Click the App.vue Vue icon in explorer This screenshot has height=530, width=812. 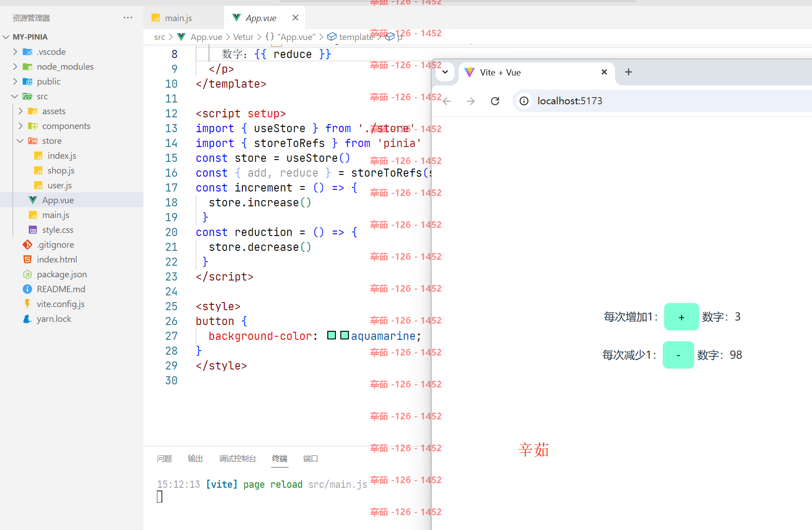click(x=33, y=200)
